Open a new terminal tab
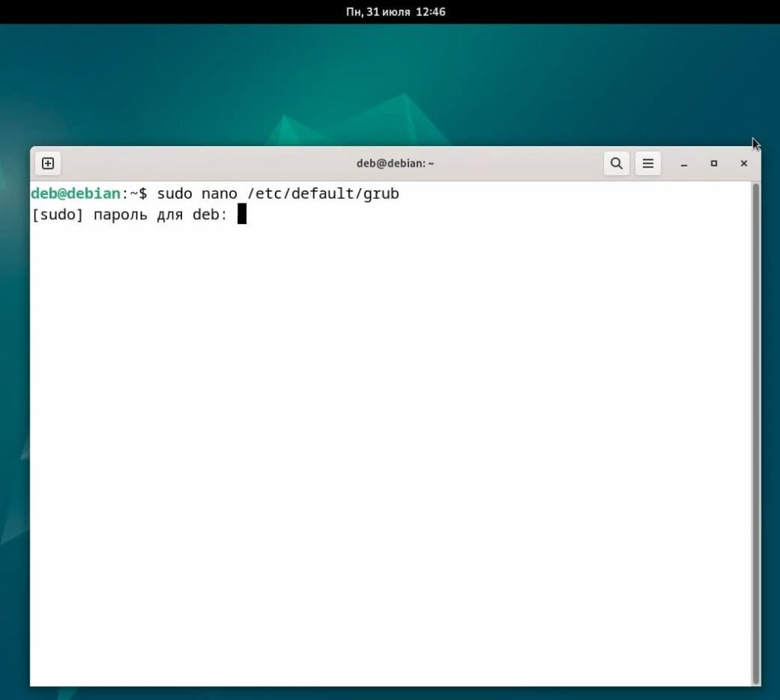The height and width of the screenshot is (700, 780). point(47,163)
